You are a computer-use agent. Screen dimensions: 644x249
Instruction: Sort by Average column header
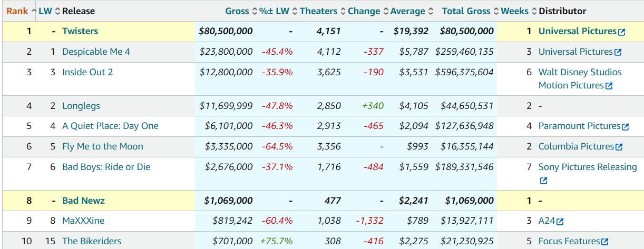coord(407,11)
